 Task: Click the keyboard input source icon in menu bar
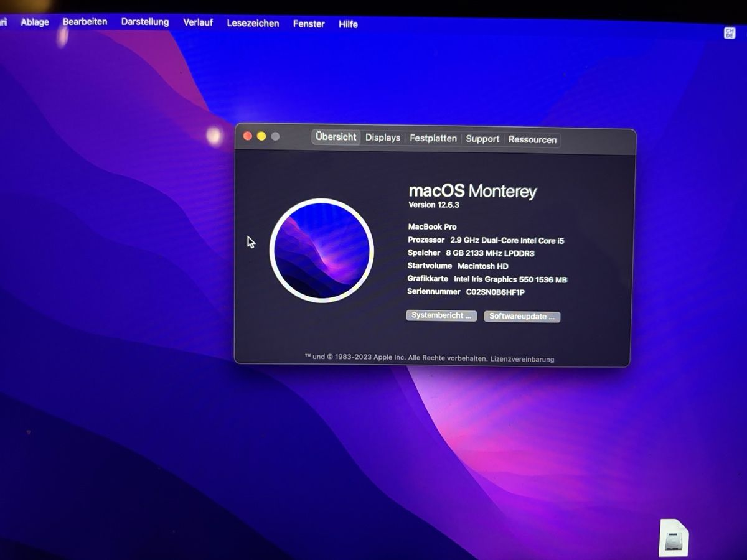(x=730, y=33)
